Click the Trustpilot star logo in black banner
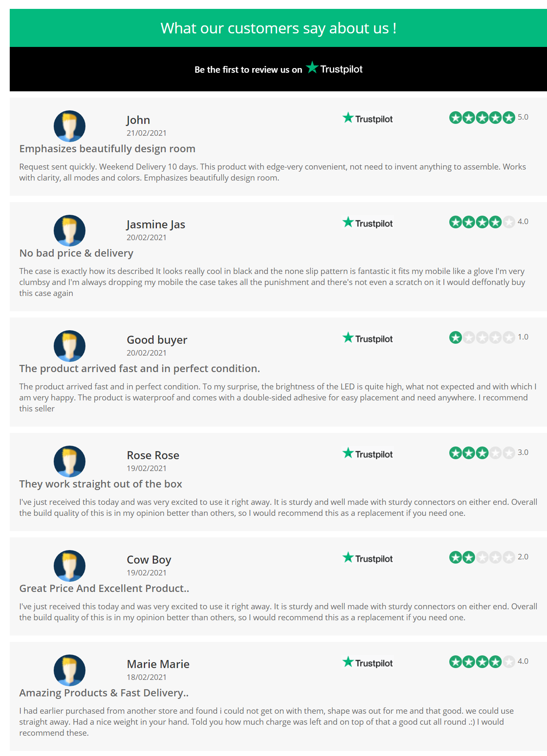 pyautogui.click(x=334, y=68)
